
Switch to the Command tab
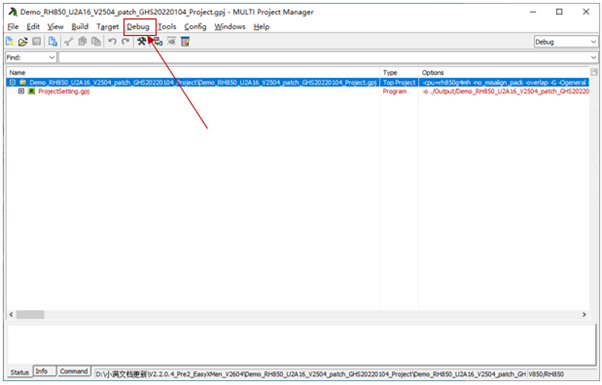pos(74,371)
